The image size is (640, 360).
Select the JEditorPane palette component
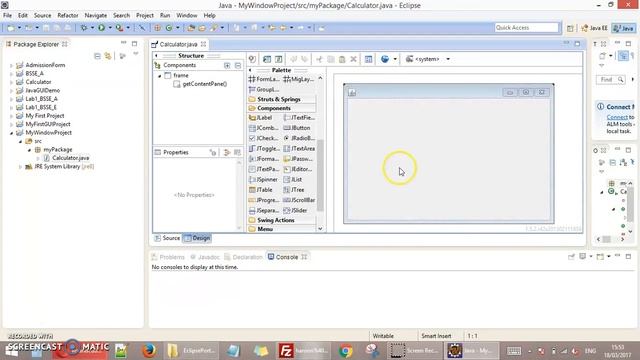[x=298, y=169]
